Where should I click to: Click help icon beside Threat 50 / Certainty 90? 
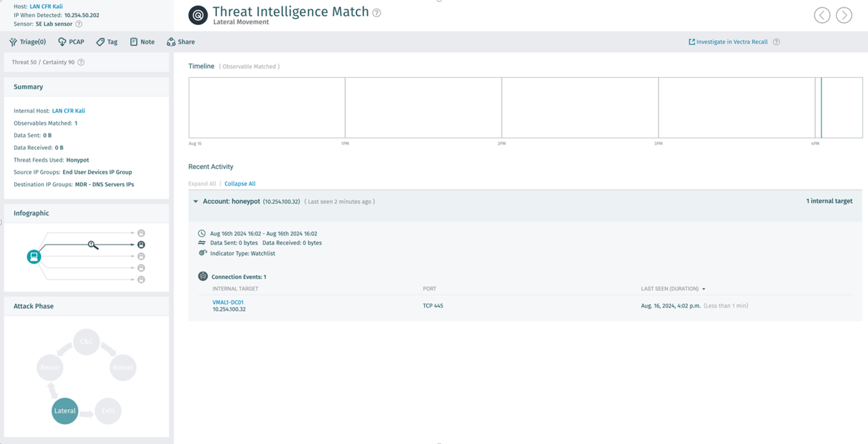(81, 62)
